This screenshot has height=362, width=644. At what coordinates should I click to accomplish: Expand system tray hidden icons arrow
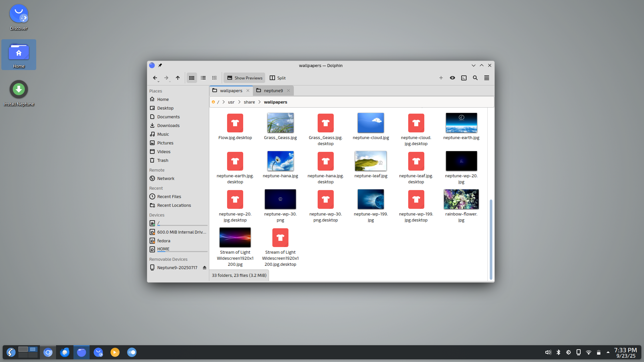click(x=608, y=352)
